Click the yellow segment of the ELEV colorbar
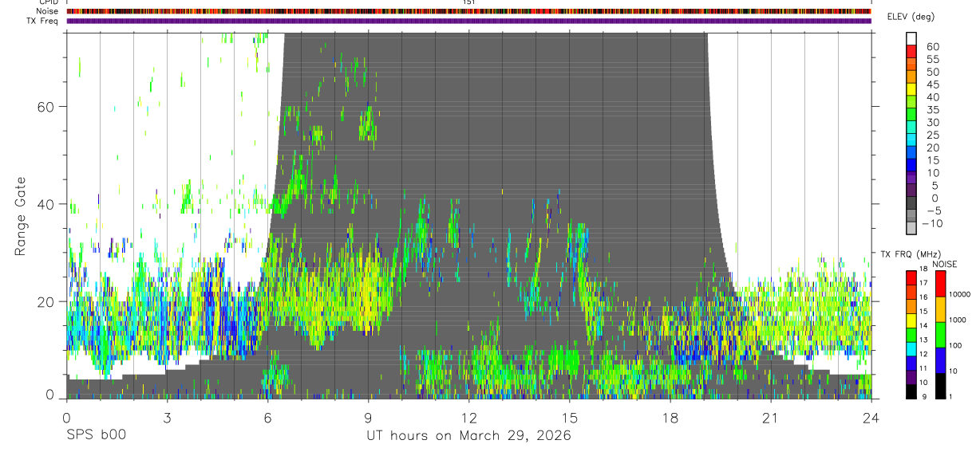This screenshot has width=980, height=452. coord(911,88)
